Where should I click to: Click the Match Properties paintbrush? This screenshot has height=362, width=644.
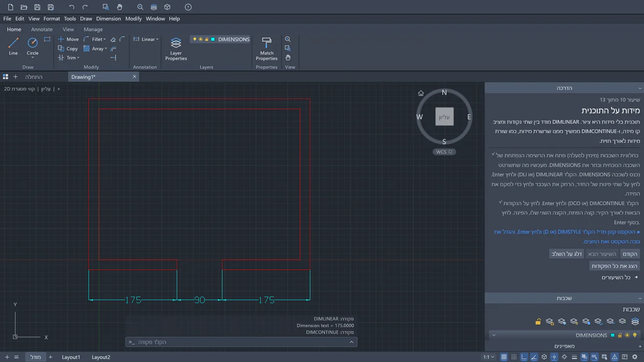tap(267, 49)
